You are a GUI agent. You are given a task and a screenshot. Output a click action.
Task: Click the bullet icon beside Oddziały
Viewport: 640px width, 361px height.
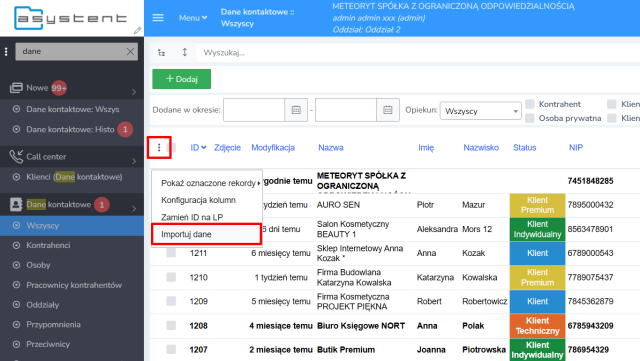tap(16, 305)
